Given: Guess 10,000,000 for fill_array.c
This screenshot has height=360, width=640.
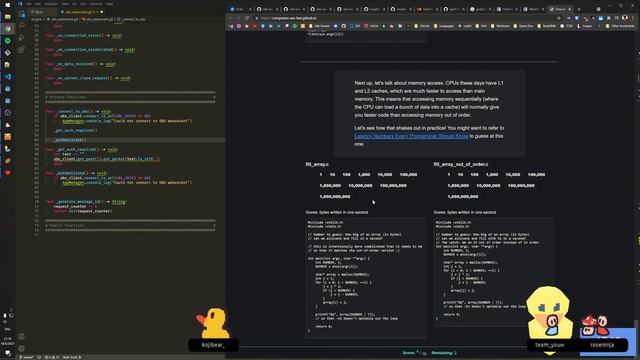Looking at the screenshot, I should point(360,185).
